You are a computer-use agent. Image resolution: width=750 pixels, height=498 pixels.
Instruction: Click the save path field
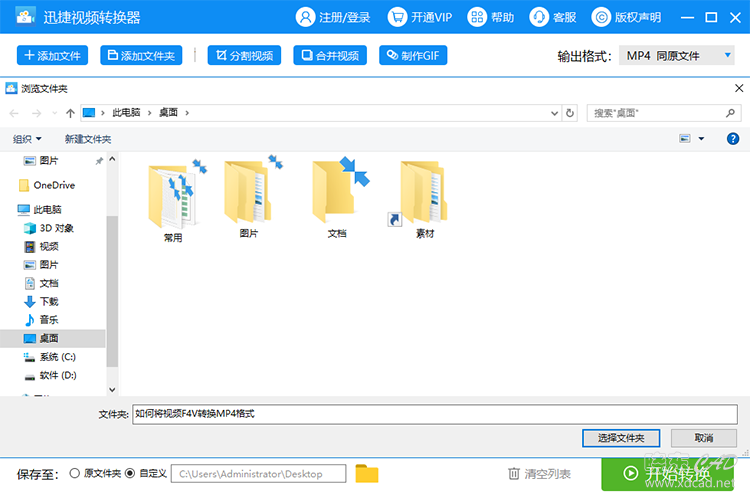coord(258,474)
